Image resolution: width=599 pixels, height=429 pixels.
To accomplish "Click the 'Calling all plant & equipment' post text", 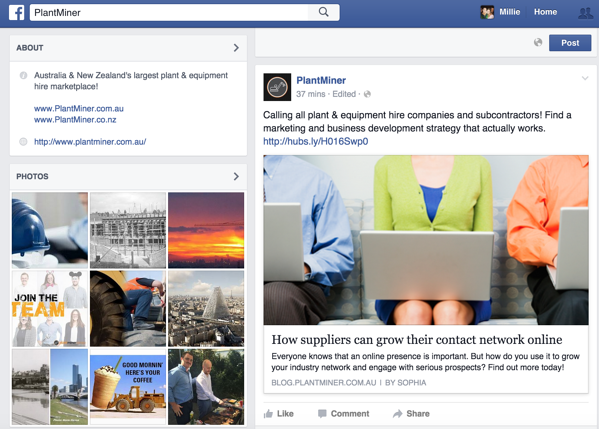I will pyautogui.click(x=417, y=121).
